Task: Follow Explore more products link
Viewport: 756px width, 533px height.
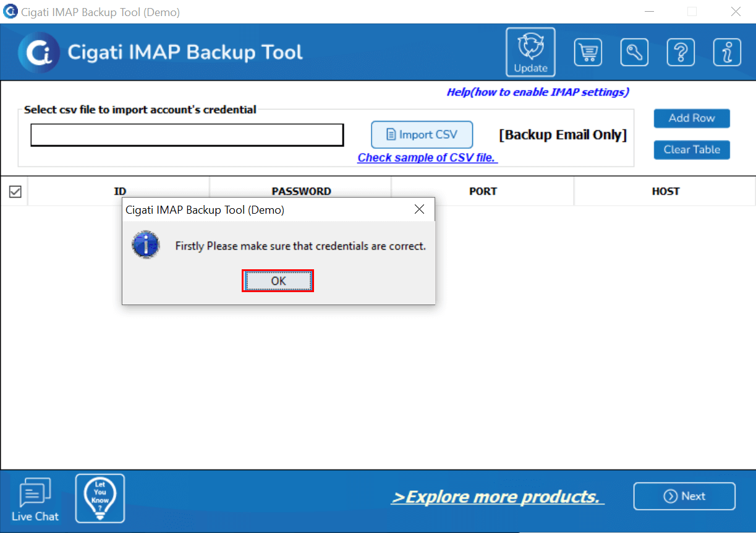Action: click(498, 497)
